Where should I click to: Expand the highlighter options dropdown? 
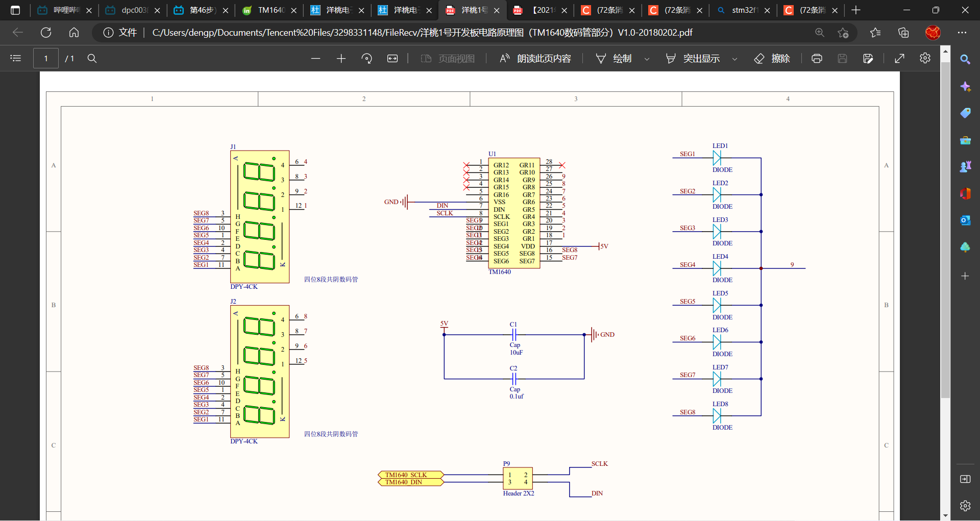735,58
